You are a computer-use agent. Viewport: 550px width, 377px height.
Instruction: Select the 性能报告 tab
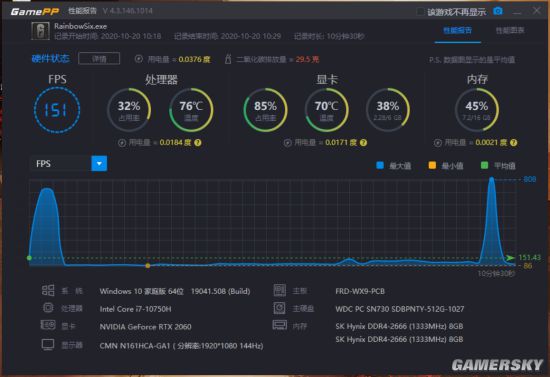[457, 31]
